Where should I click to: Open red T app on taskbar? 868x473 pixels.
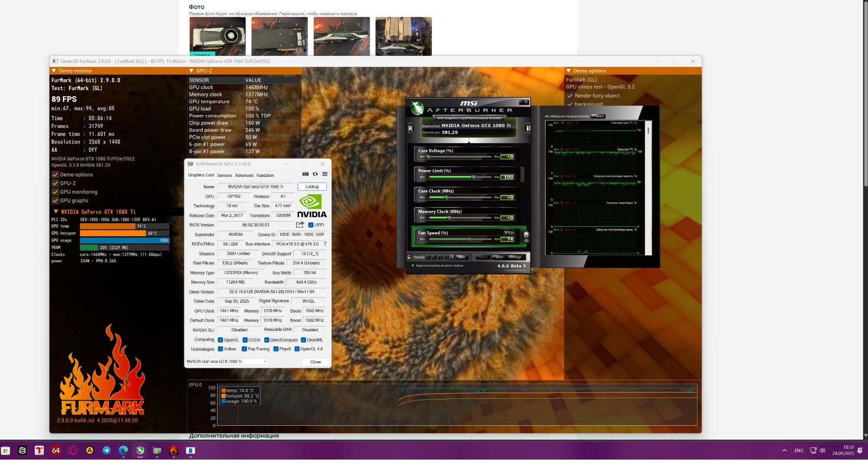(39, 450)
